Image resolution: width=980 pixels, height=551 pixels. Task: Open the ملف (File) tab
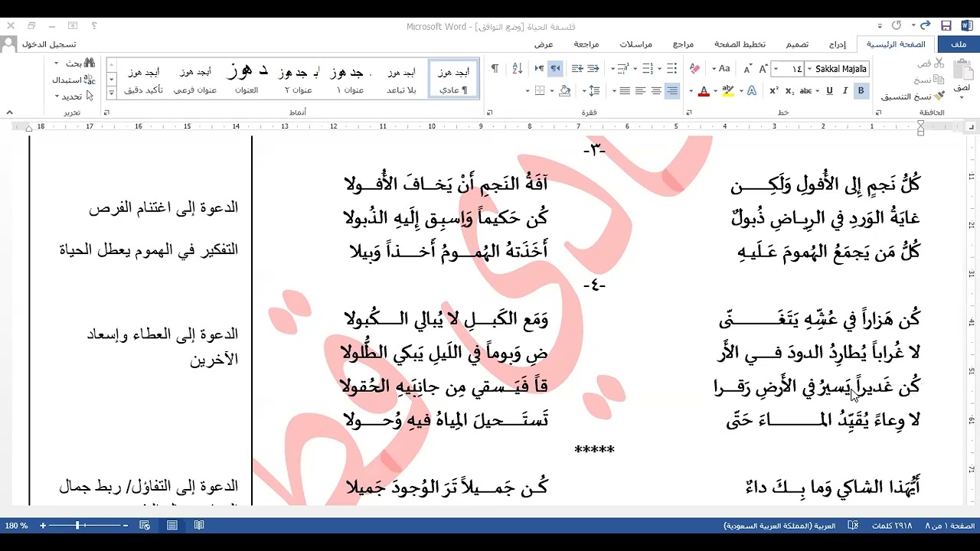[x=959, y=44]
